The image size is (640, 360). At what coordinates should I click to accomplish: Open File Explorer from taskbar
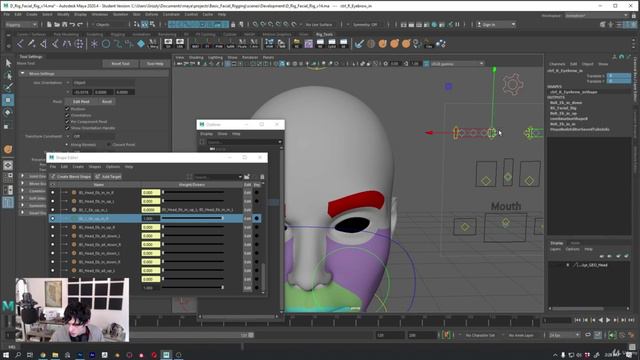[55, 355]
